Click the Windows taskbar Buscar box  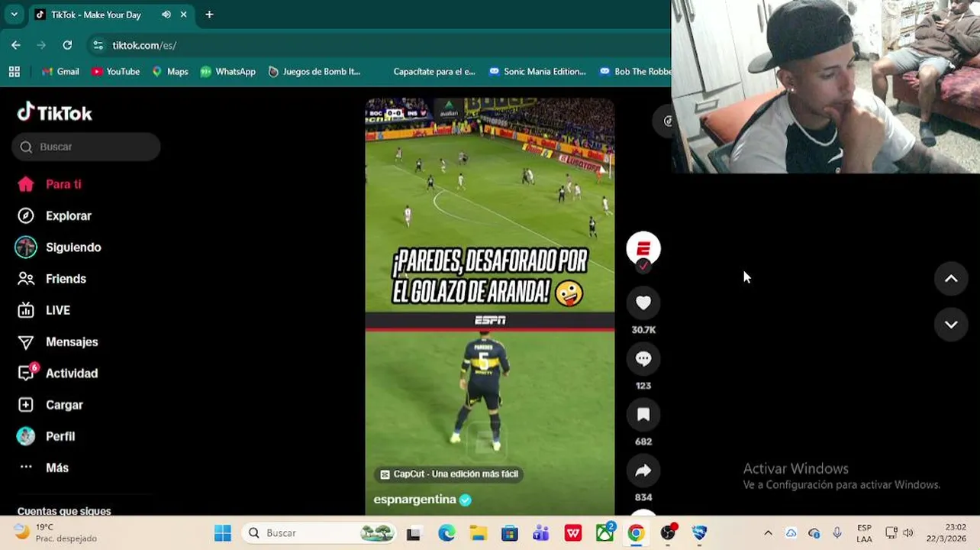pyautogui.click(x=320, y=533)
